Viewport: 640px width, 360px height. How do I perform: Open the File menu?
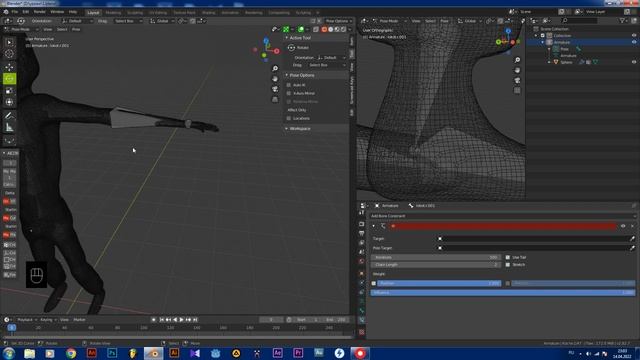tap(15, 12)
